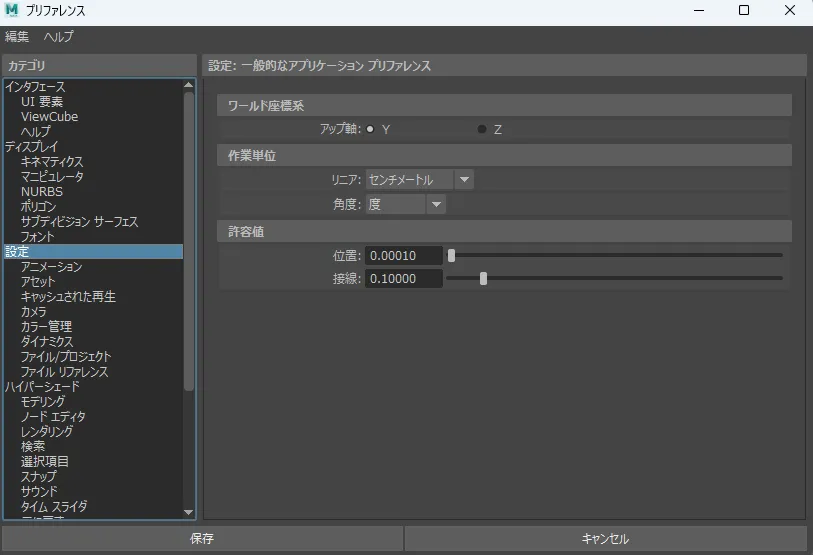Click the キャンセル button
The height and width of the screenshot is (555, 813).
(x=605, y=539)
